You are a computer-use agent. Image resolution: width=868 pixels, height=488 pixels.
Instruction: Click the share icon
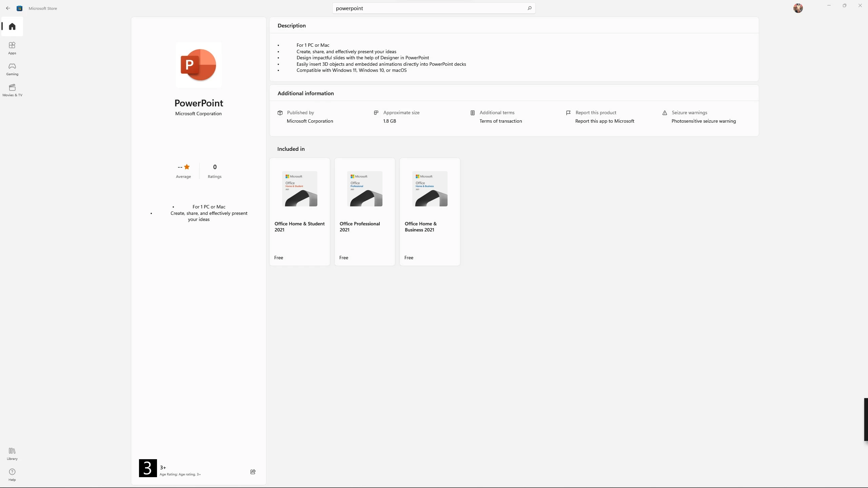click(253, 472)
